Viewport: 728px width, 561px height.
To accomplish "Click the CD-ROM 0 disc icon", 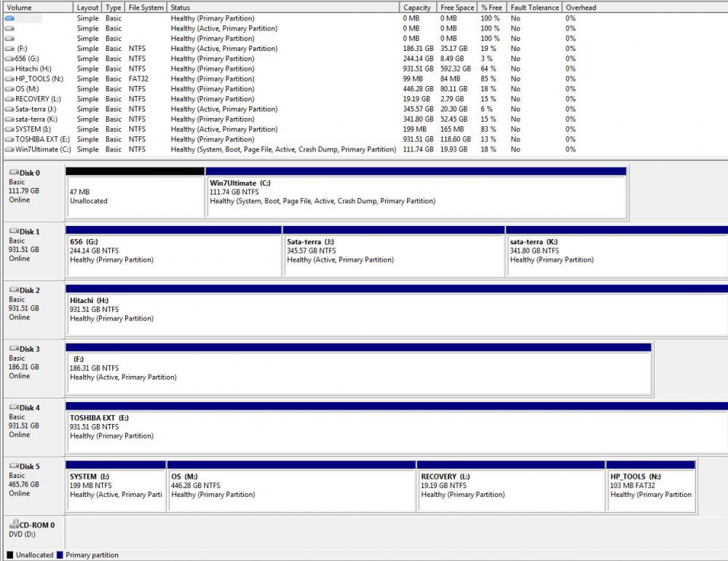I will point(13,525).
